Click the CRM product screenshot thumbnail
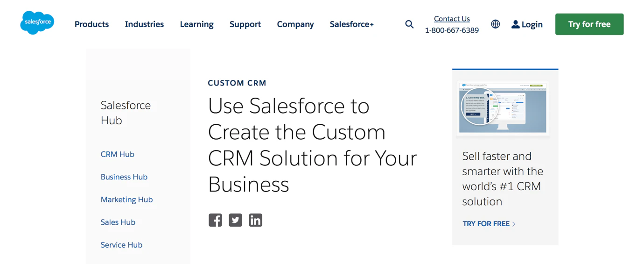The width and height of the screenshot is (644, 264). tap(503, 108)
